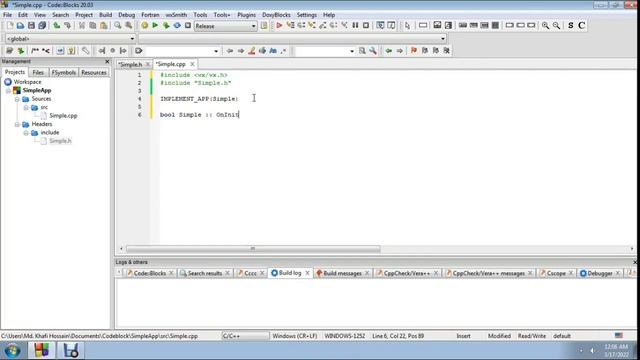Collapse the src folder node
Viewport: 640px width, 360px height.
[26, 108]
